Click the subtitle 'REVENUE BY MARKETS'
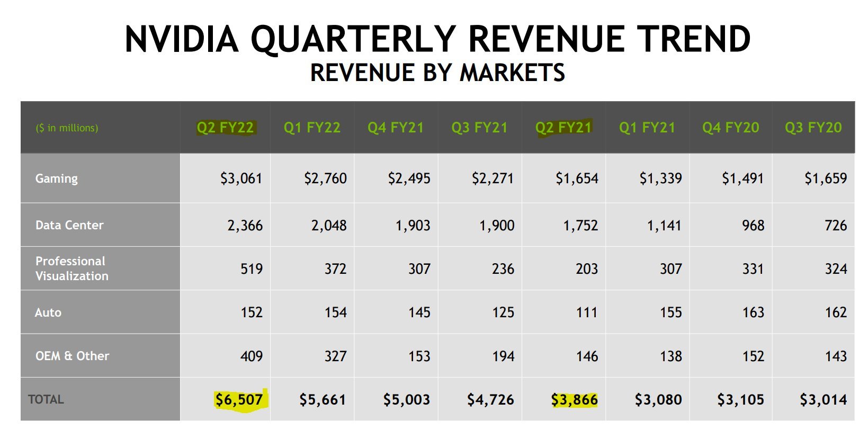The width and height of the screenshot is (868, 438). coord(437,73)
